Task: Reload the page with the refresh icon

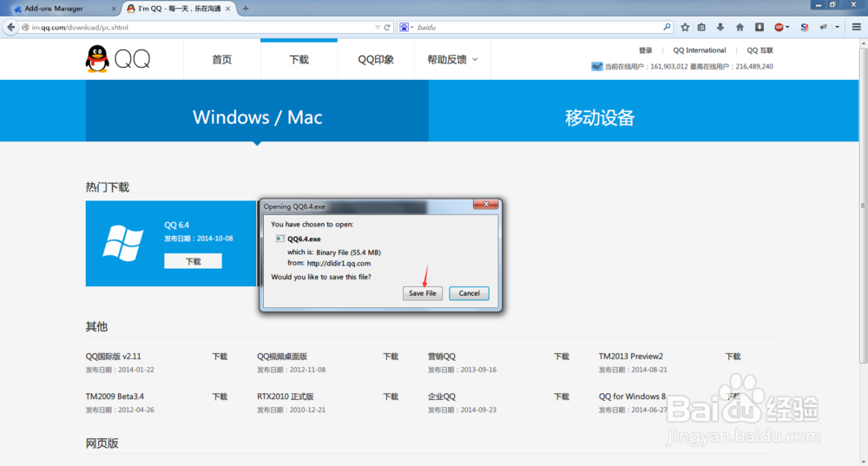Action: point(387,27)
